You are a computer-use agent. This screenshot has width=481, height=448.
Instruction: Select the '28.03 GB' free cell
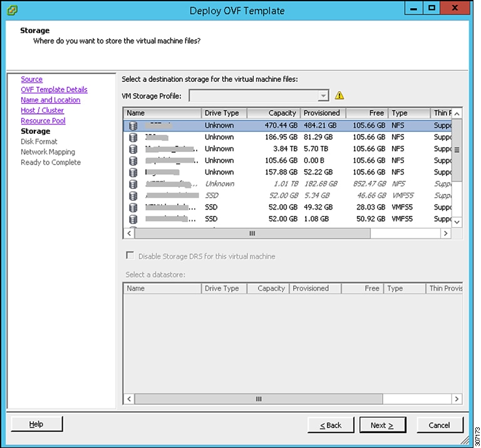point(371,207)
